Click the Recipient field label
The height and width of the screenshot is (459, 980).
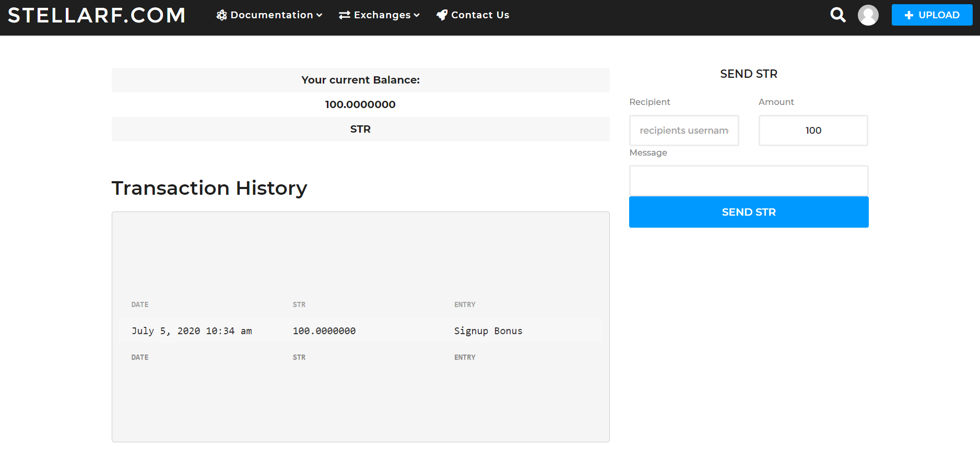click(x=650, y=102)
